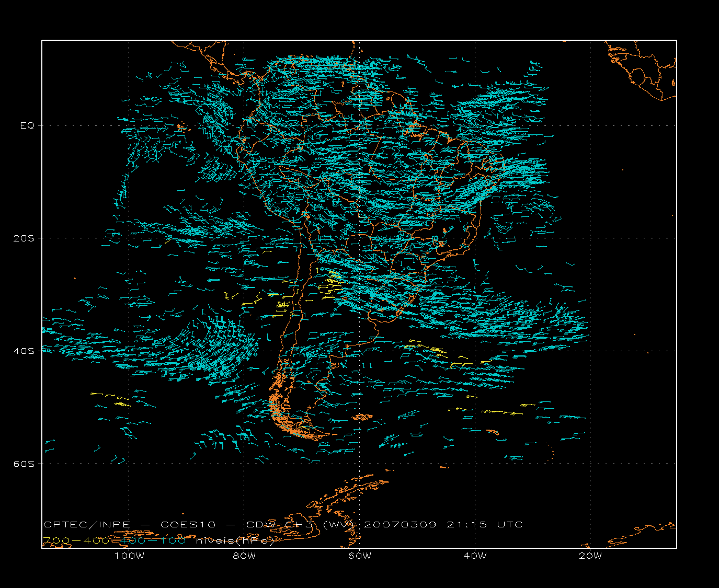Click the 21:15 UTC time text
This screenshot has width=719, height=588.
pos(485,525)
